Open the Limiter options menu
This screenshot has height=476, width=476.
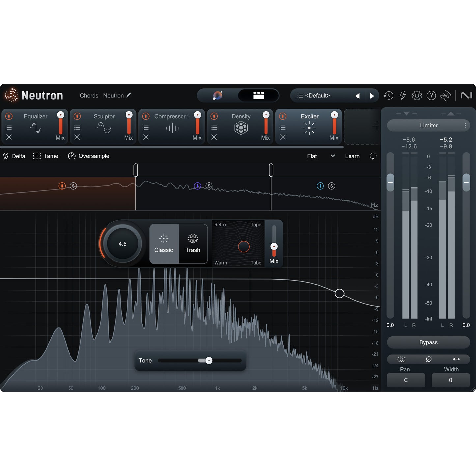click(x=465, y=126)
